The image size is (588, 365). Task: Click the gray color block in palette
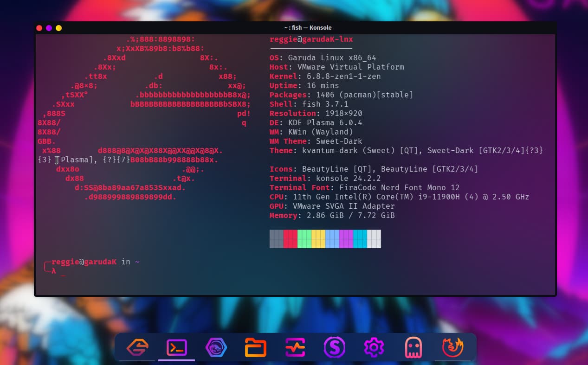277,239
